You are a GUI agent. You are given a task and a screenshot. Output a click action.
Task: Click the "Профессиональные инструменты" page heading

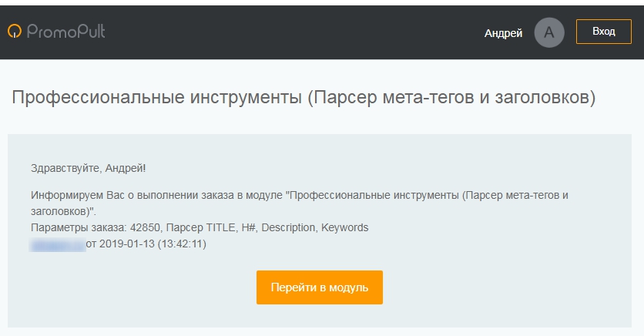(156, 99)
